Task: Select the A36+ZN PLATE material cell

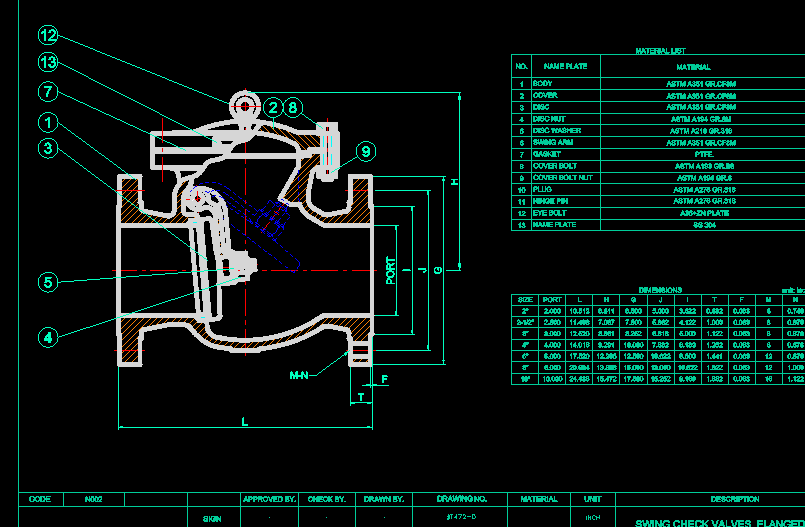Action: tap(702, 213)
